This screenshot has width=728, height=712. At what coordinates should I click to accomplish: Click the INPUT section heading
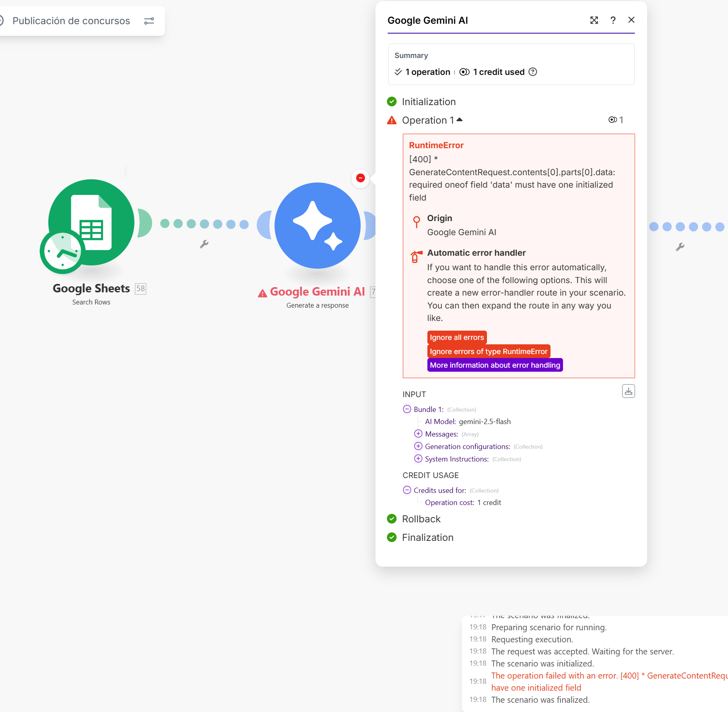414,394
